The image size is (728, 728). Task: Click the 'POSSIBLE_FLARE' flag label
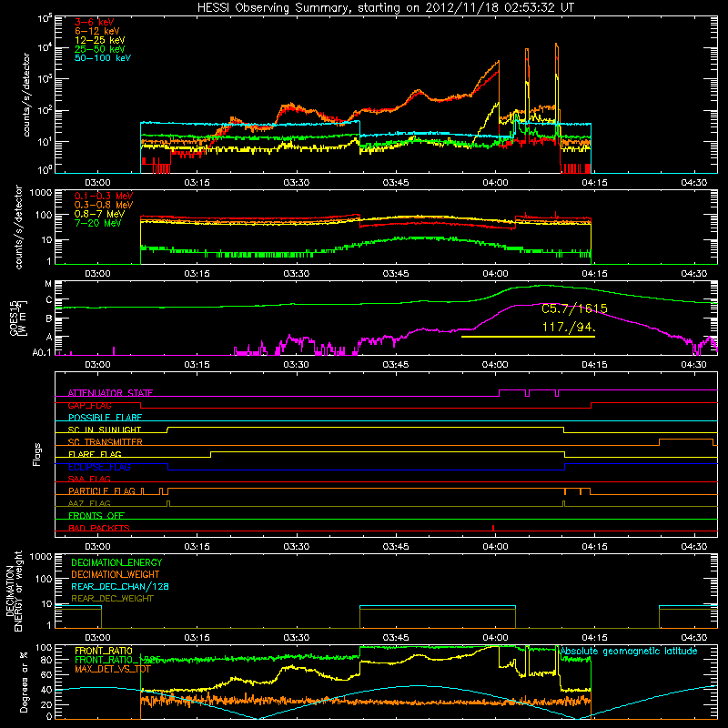pyautogui.click(x=105, y=418)
